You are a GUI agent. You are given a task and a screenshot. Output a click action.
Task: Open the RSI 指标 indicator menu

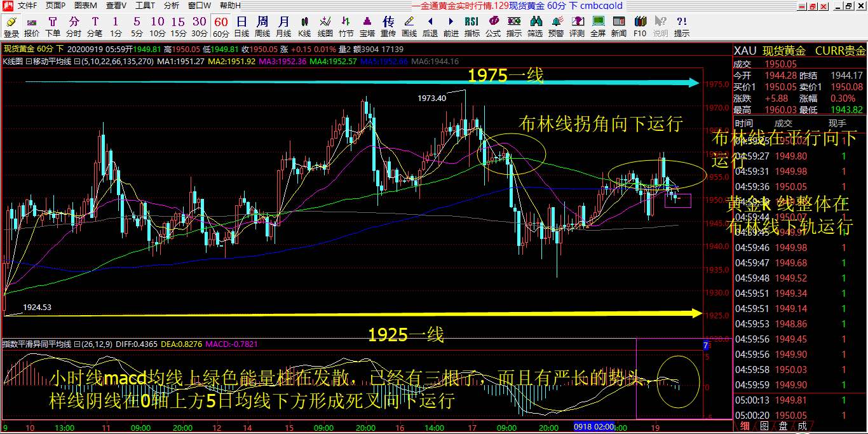coord(472,27)
